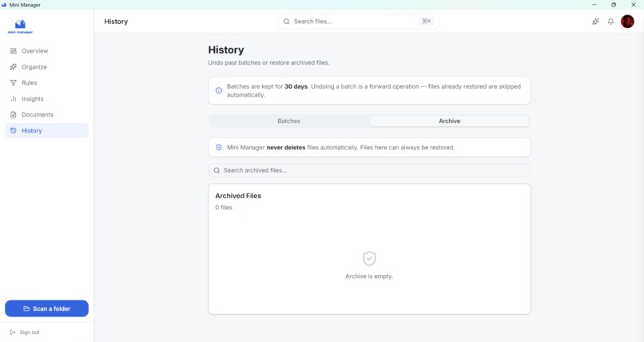Restore down the Mini Manager window
Viewport: 644px width, 342px height.
pos(614,5)
